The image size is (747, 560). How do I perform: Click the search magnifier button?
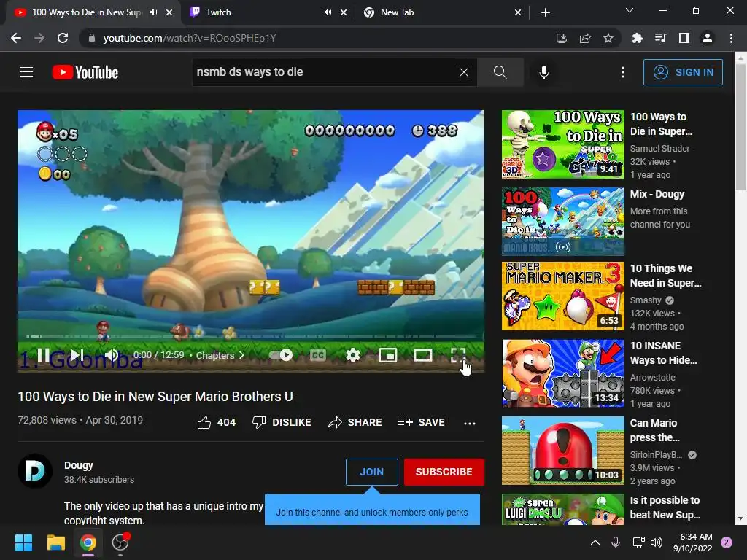(500, 72)
